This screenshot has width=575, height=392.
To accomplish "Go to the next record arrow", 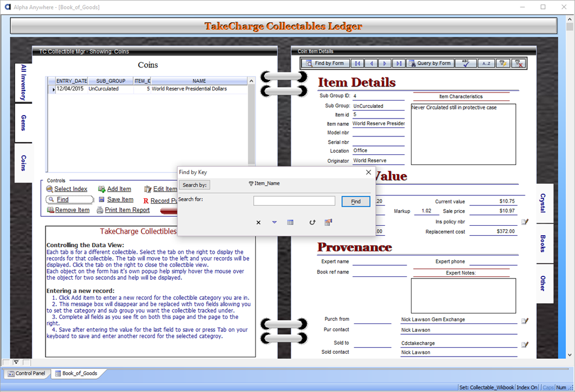I will click(385, 63).
